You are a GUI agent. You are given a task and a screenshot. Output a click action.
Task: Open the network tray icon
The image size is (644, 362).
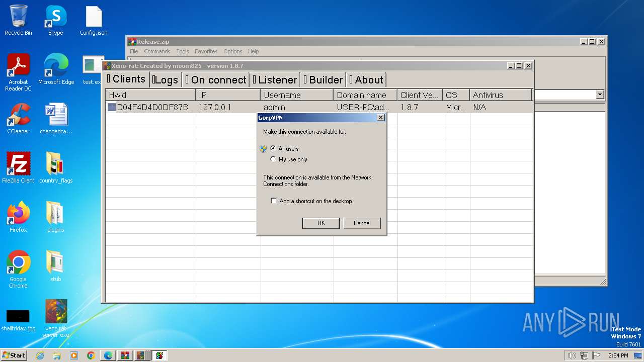click(x=584, y=355)
